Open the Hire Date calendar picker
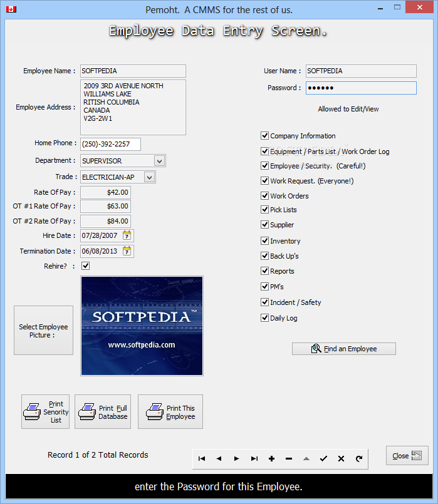This screenshot has width=438, height=504. click(x=127, y=235)
